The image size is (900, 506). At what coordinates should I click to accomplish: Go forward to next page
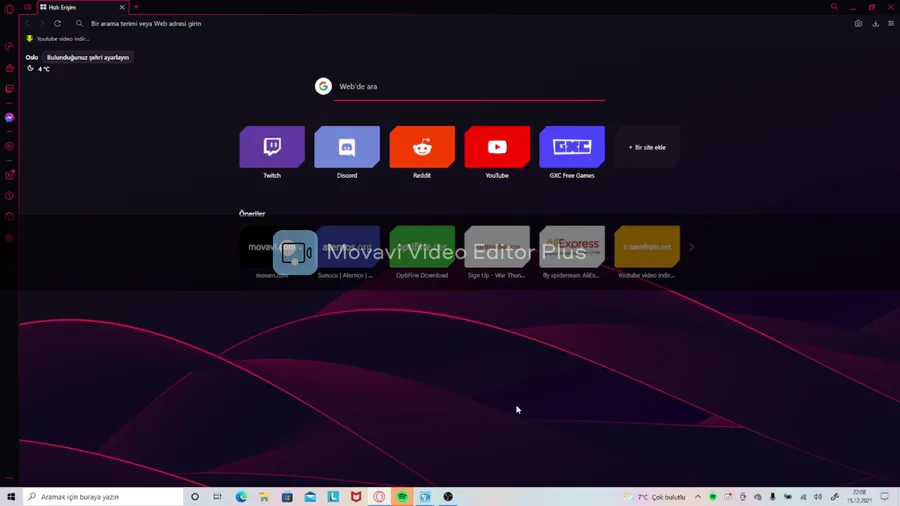tap(42, 24)
